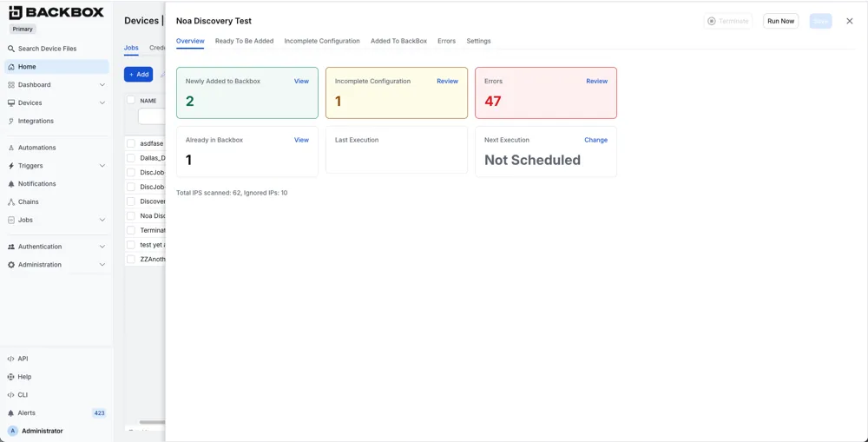Click the NAME filter input field
868x442 pixels.
click(152, 117)
